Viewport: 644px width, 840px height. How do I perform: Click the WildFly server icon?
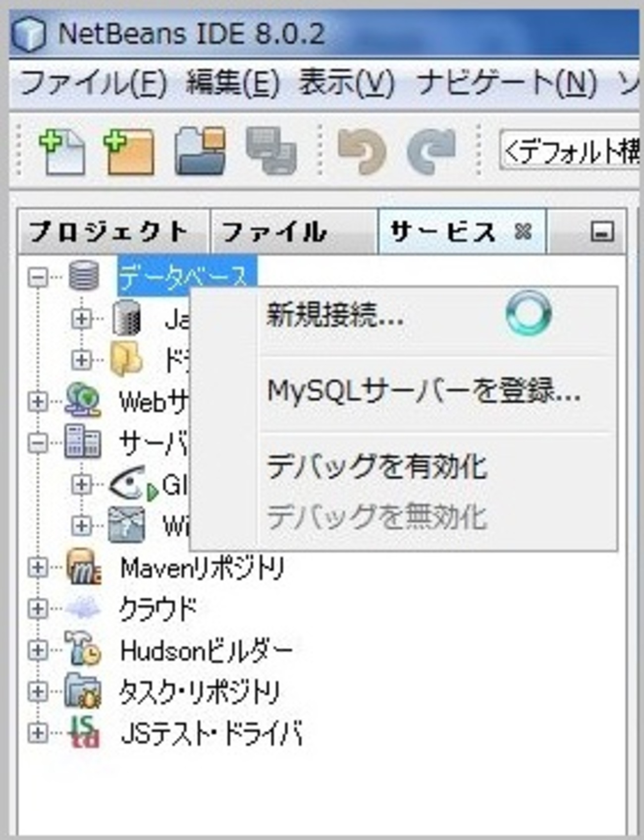127,524
